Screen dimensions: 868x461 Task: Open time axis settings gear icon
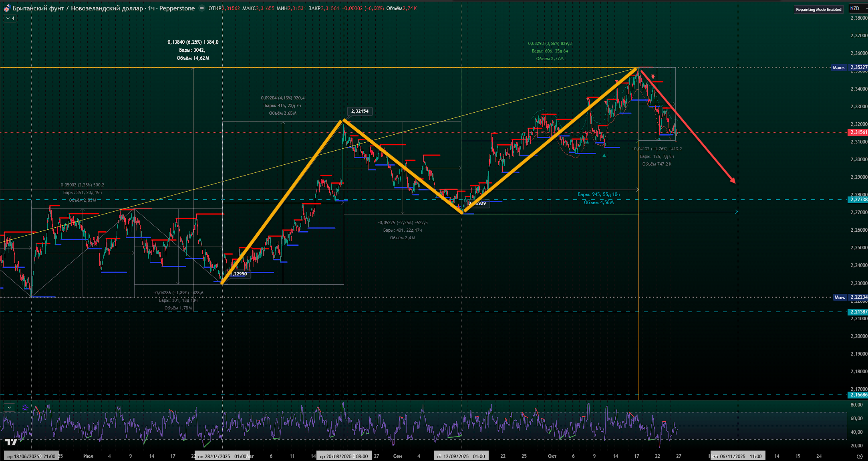tap(860, 456)
